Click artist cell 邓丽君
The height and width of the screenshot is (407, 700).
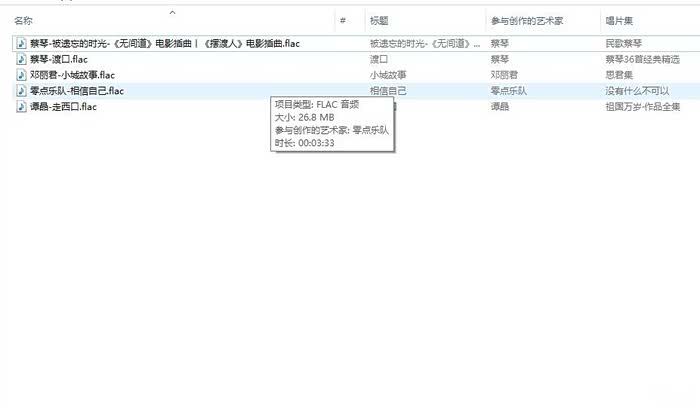tap(504, 75)
